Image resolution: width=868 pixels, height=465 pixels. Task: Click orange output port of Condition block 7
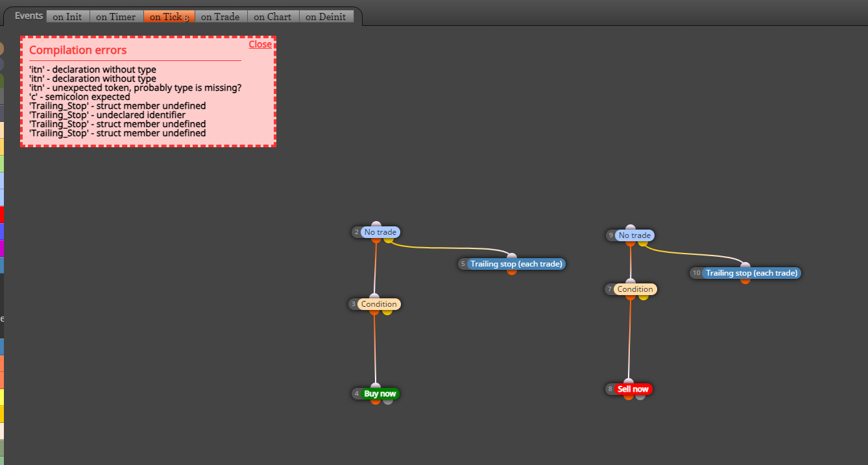[631, 297]
